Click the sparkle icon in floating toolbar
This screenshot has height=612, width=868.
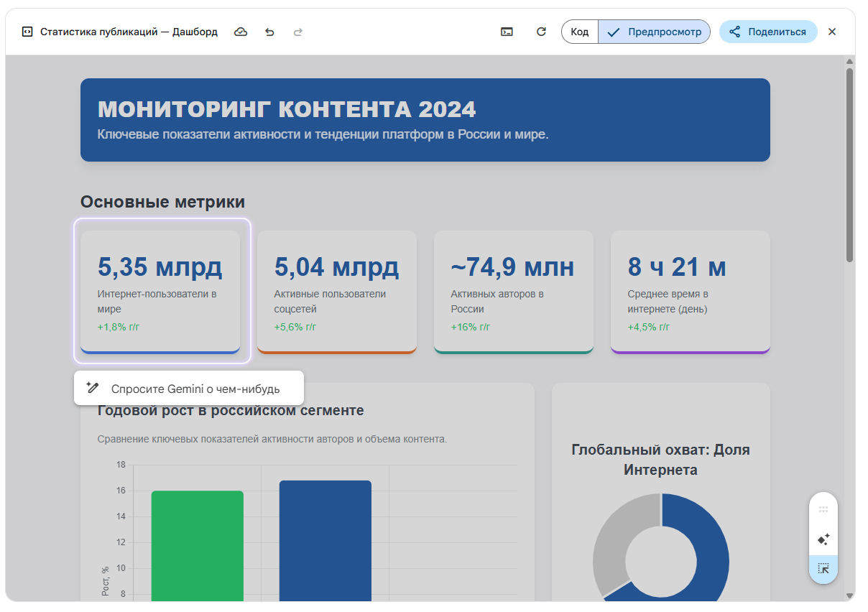pyautogui.click(x=823, y=539)
